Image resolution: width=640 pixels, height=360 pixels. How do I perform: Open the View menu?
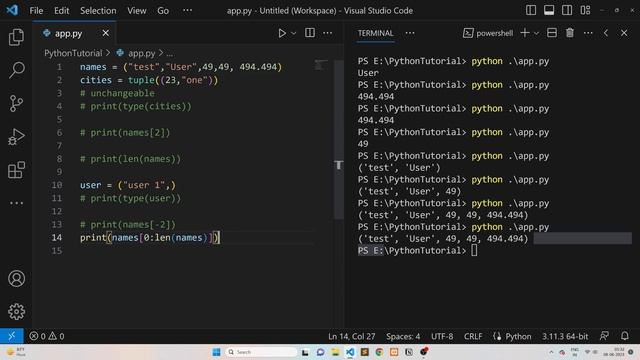pos(136,11)
